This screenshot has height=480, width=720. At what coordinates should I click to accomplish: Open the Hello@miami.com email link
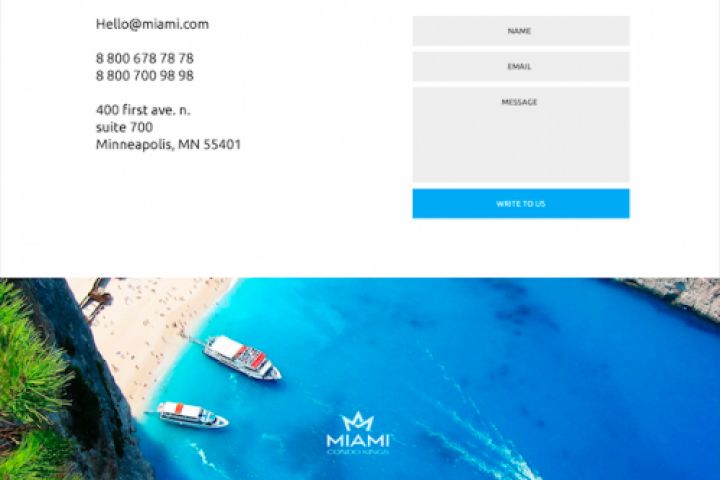pyautogui.click(x=152, y=24)
